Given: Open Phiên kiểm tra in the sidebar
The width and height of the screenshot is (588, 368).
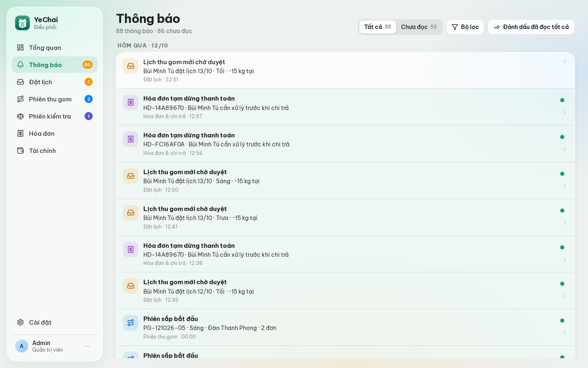Looking at the screenshot, I should [55, 116].
